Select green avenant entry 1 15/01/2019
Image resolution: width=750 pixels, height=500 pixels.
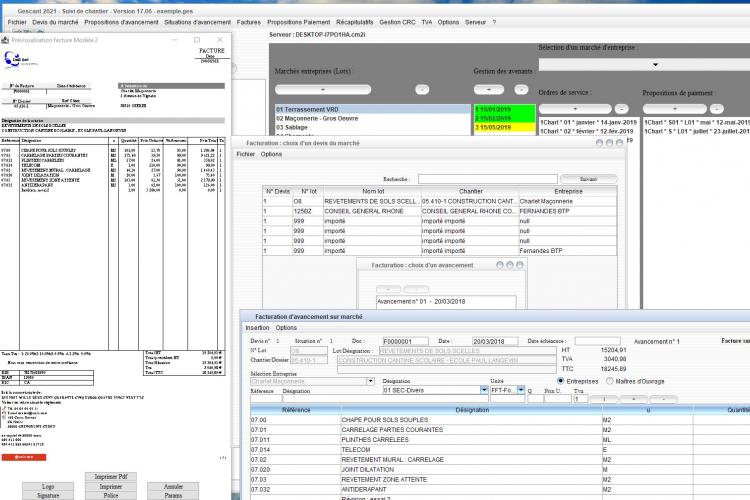click(x=505, y=110)
